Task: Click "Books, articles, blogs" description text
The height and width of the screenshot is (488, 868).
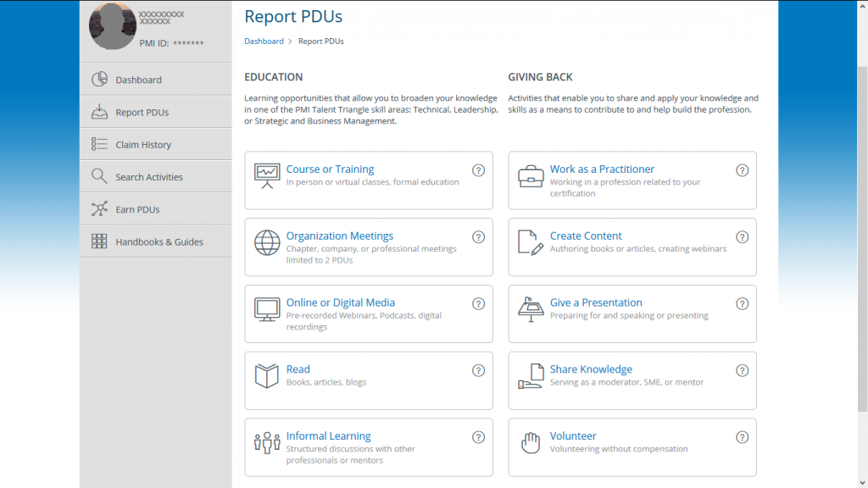Action: tap(326, 382)
